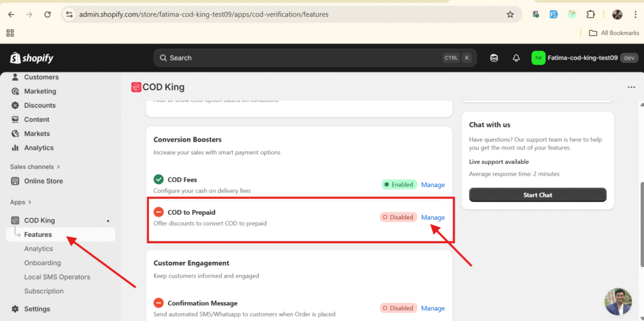The width and height of the screenshot is (644, 321).
Task: Click the browser reload icon
Action: point(47,14)
